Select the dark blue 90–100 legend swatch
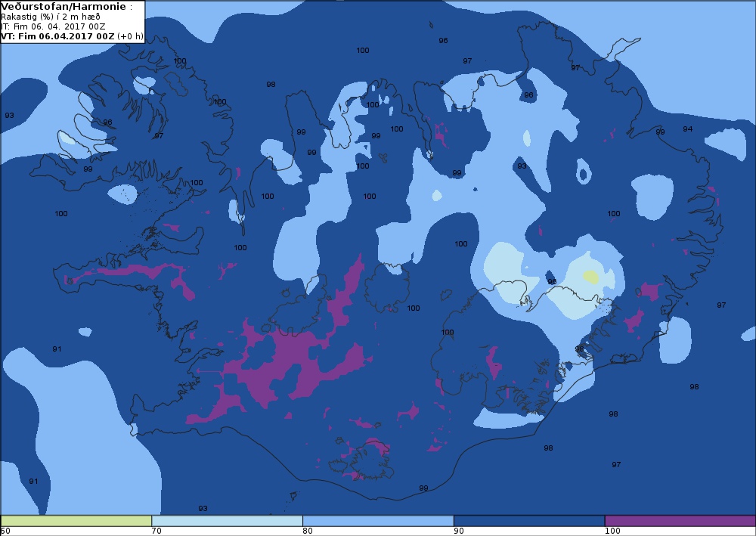Screen dimensions: 756x536 point(529,521)
